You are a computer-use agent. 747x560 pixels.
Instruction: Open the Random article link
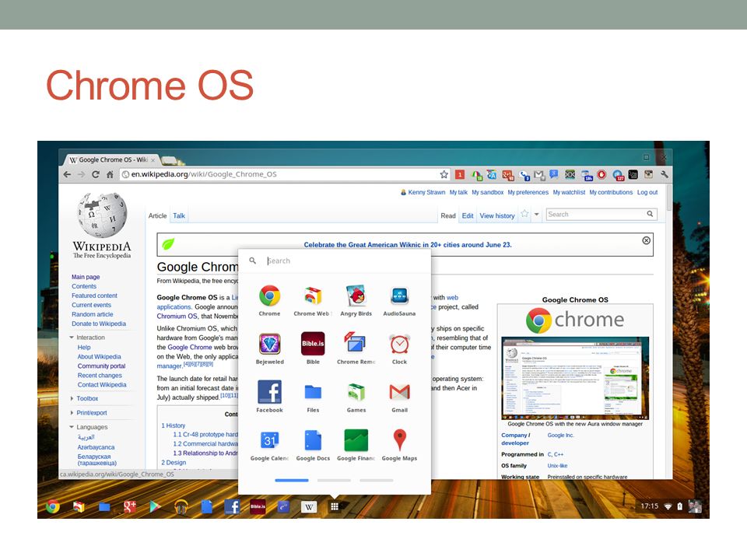[x=93, y=314]
